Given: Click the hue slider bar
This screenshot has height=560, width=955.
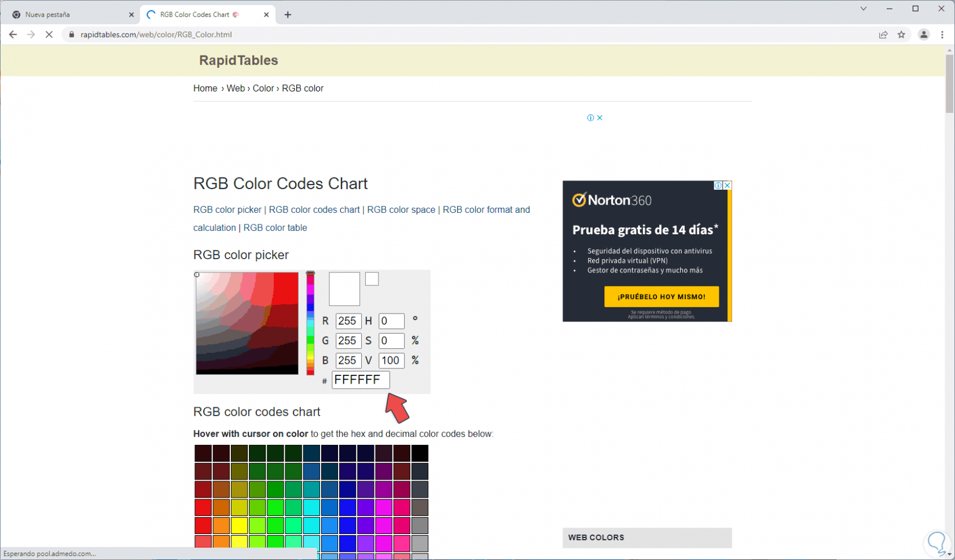Looking at the screenshot, I should click(x=310, y=324).
